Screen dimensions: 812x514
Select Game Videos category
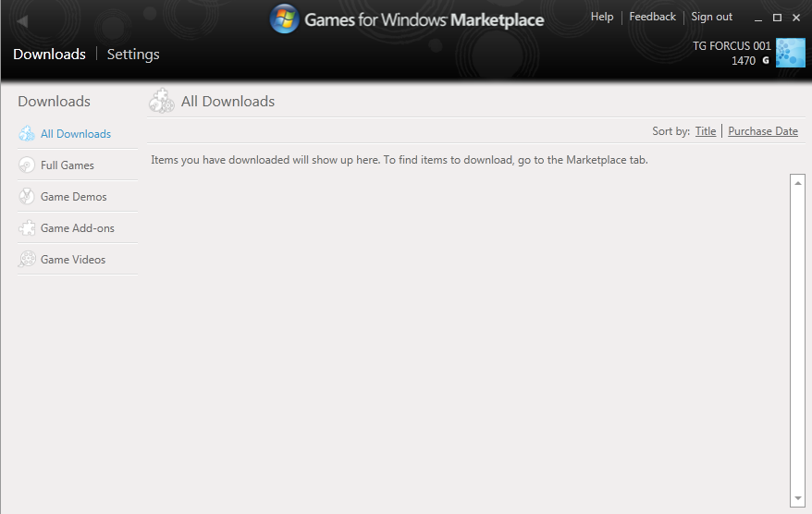pyautogui.click(x=73, y=260)
